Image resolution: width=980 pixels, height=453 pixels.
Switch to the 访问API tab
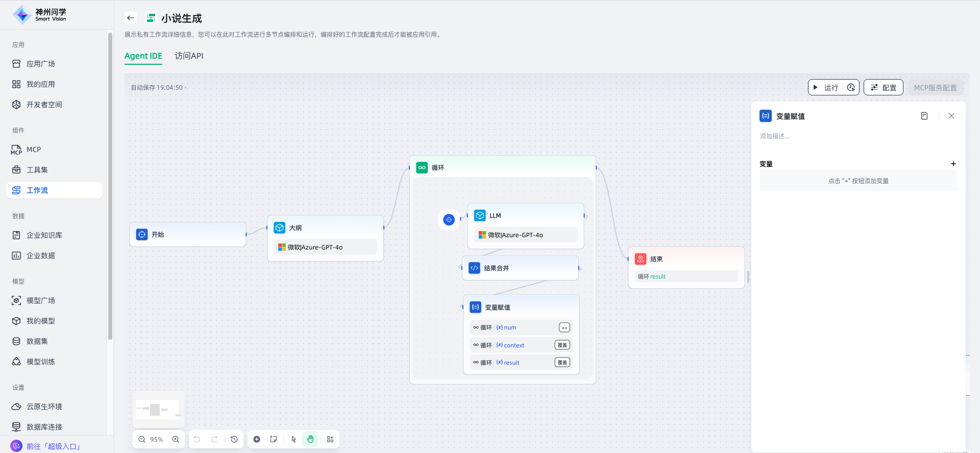click(189, 56)
